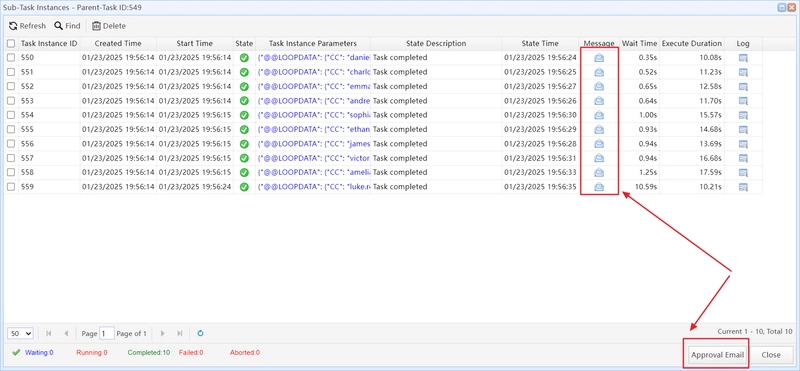Click the Failed:0 status label

[x=191, y=353]
